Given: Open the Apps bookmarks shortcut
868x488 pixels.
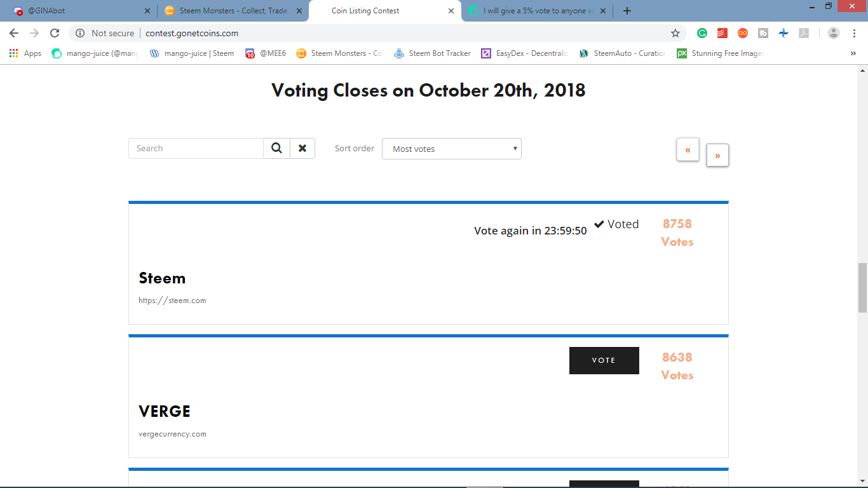Looking at the screenshot, I should point(25,53).
